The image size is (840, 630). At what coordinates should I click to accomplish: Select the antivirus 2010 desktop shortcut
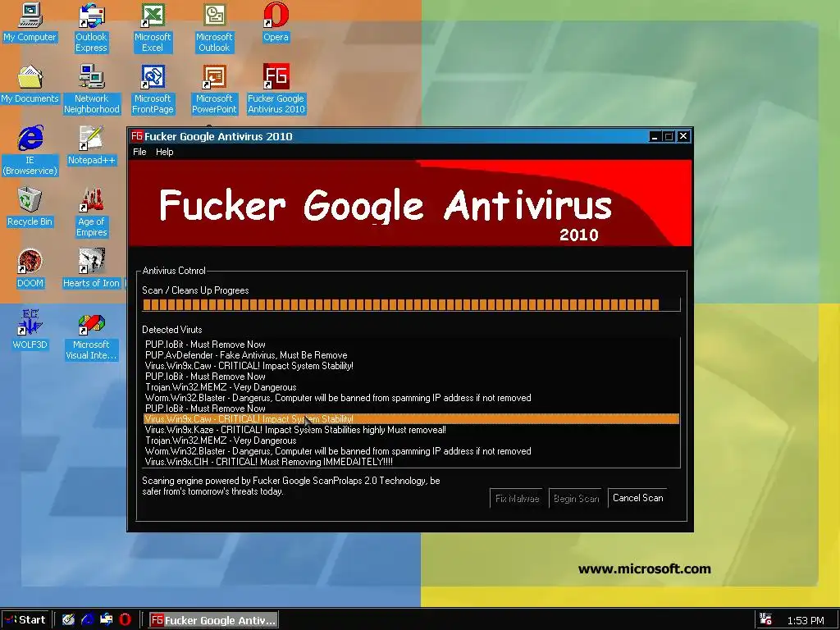tap(276, 89)
